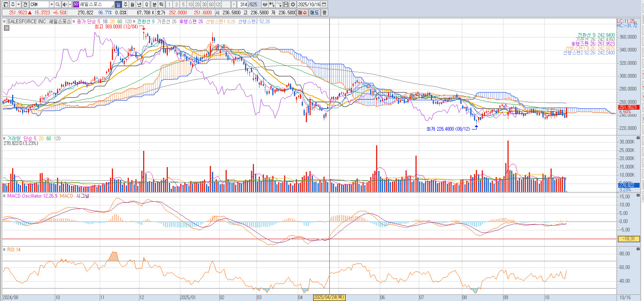The height and width of the screenshot is (301, 644).
Task: Click the MACD Oscillator indicator color marker
Action: point(4,196)
